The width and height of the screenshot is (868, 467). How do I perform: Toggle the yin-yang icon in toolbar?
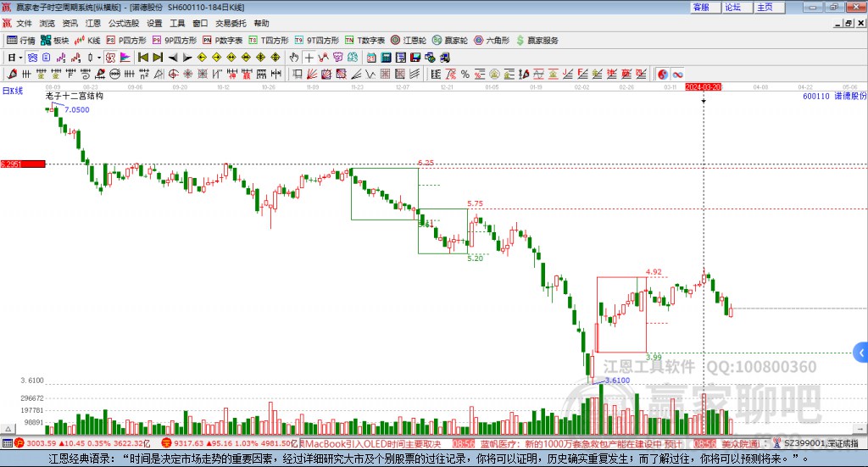663,74
